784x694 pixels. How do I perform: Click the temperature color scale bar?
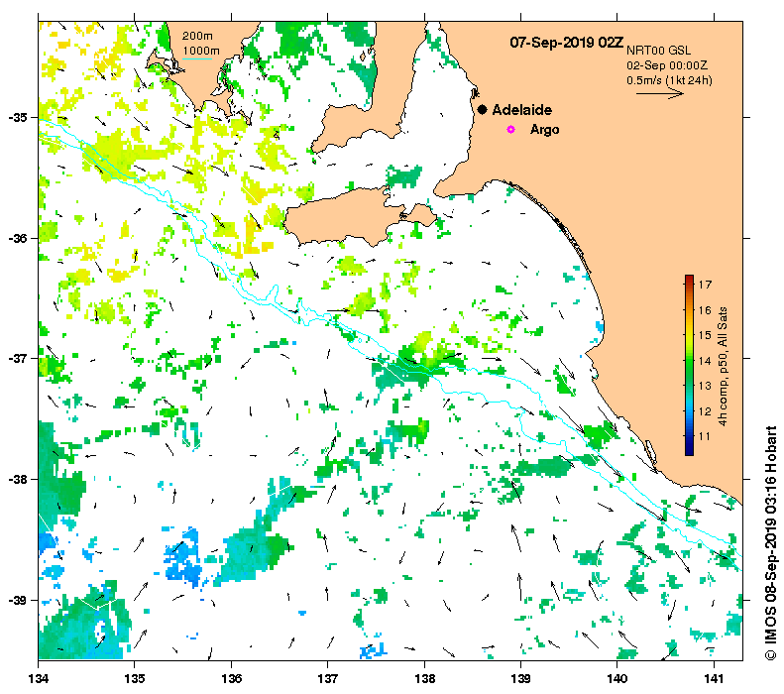(689, 365)
